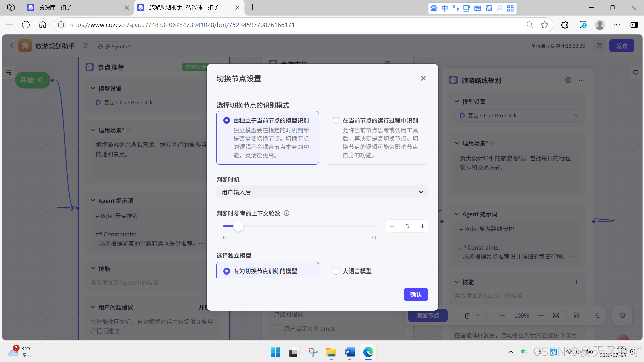Open the 多 Agents mode dropdown
This screenshot has width=644, height=362.
pyautogui.click(x=115, y=46)
